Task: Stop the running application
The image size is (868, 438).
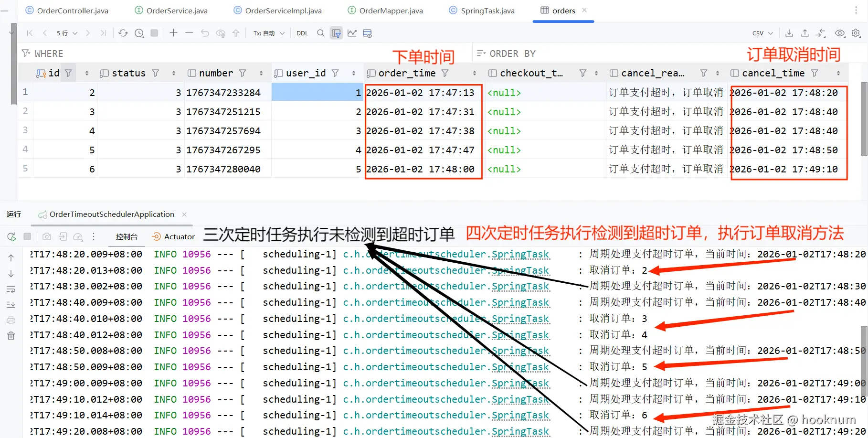Action: click(x=27, y=236)
